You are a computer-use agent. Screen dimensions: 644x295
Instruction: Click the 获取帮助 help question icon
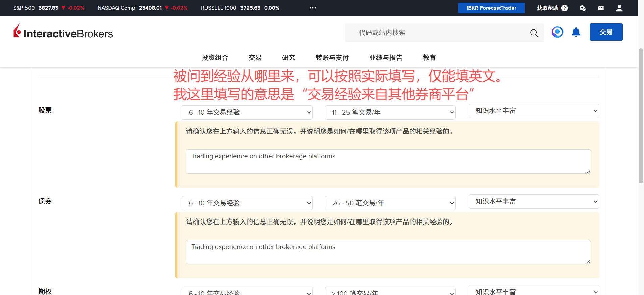pyautogui.click(x=565, y=8)
